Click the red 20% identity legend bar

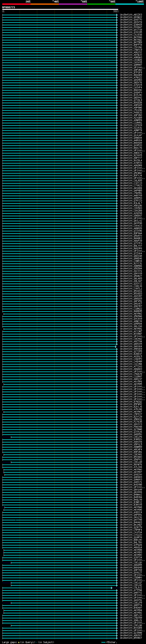(x=16, y=4)
